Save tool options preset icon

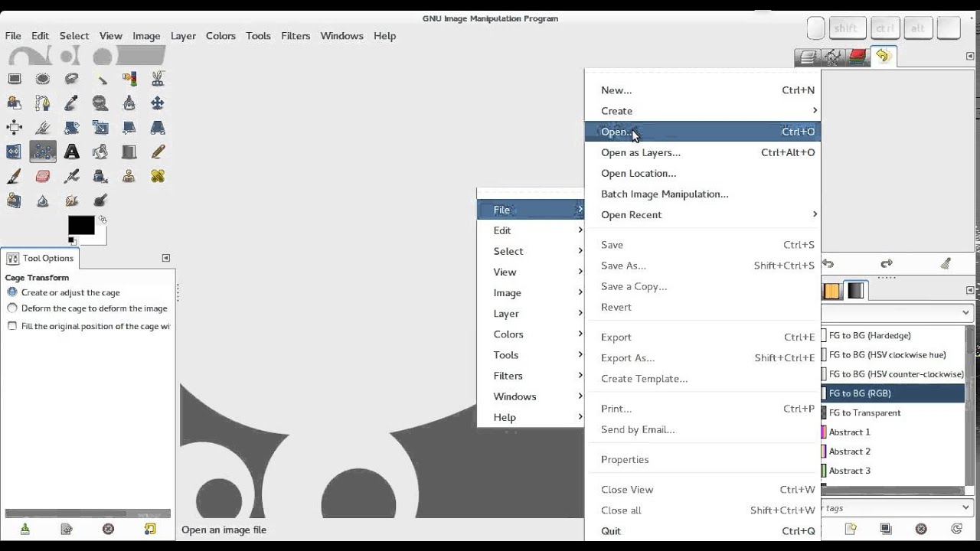tap(25, 529)
